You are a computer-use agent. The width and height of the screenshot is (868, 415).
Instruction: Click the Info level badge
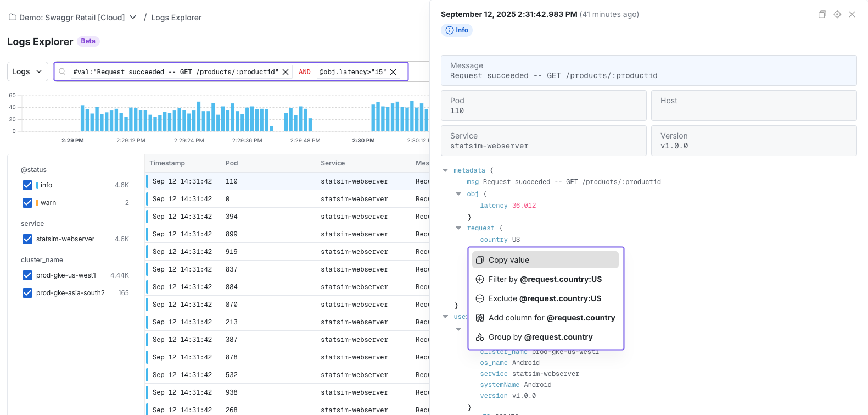tap(457, 30)
